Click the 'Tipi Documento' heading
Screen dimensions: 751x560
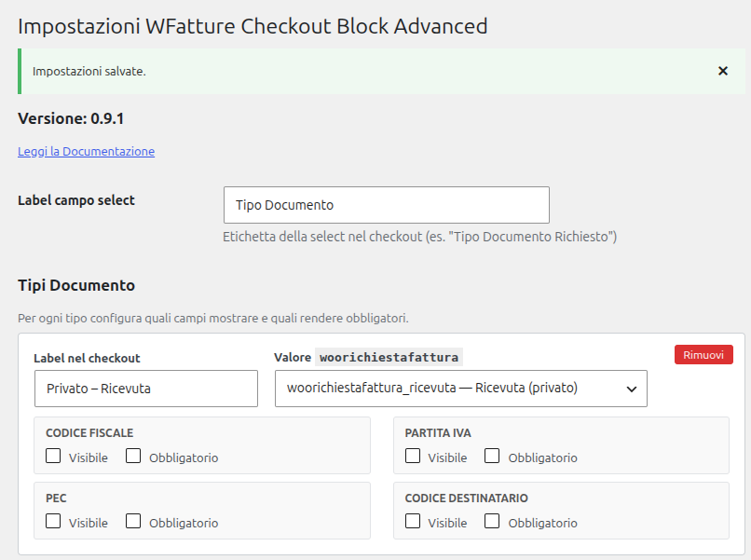[x=76, y=285]
